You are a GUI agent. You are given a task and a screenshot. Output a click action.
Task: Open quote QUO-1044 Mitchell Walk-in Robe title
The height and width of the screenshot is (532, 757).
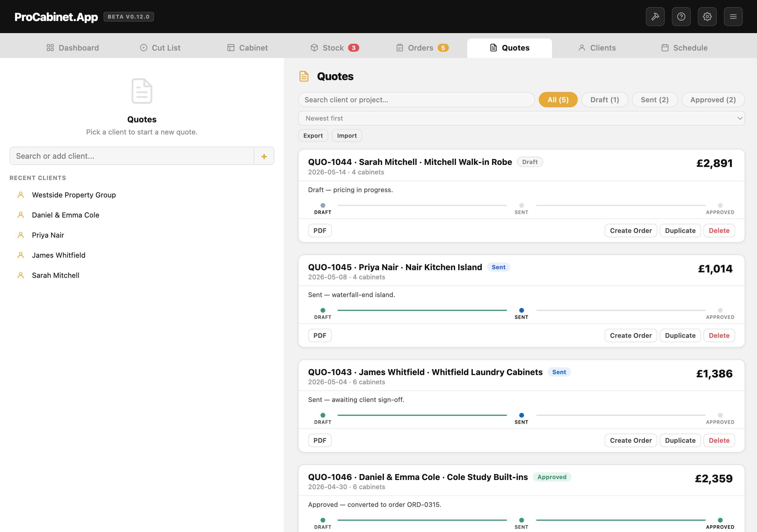click(410, 162)
